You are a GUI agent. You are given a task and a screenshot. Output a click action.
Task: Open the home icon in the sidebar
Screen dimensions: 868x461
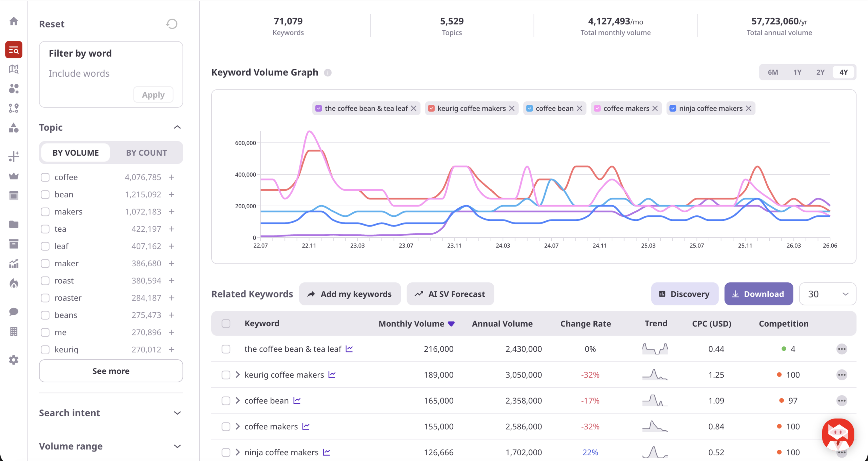(14, 21)
